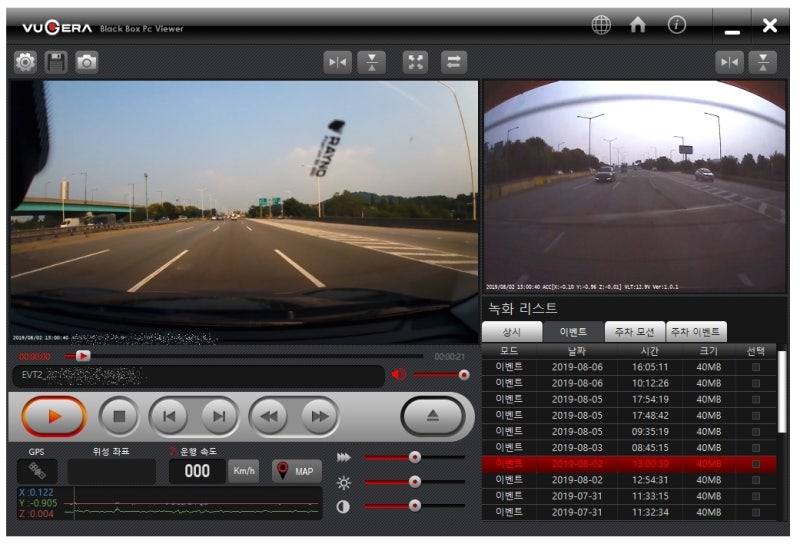Open settings with the gear icon
The image size is (800, 544).
[x=25, y=62]
